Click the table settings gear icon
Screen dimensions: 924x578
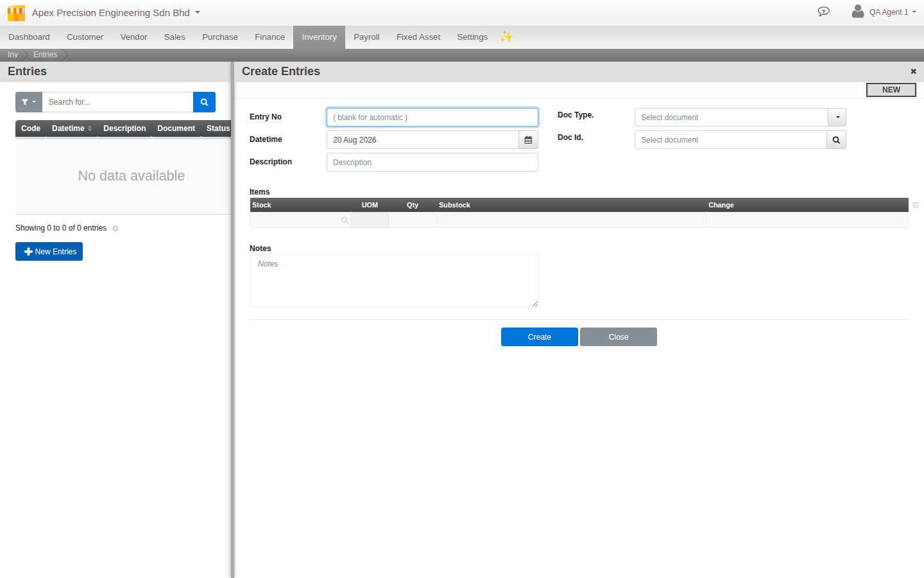click(116, 229)
